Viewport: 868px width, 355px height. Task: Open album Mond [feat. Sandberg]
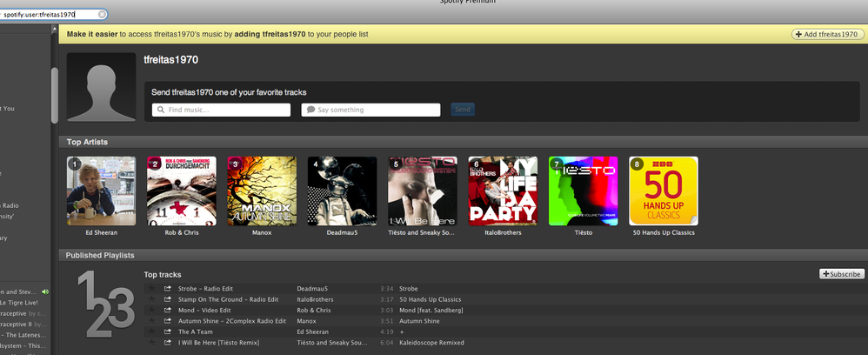tap(431, 310)
